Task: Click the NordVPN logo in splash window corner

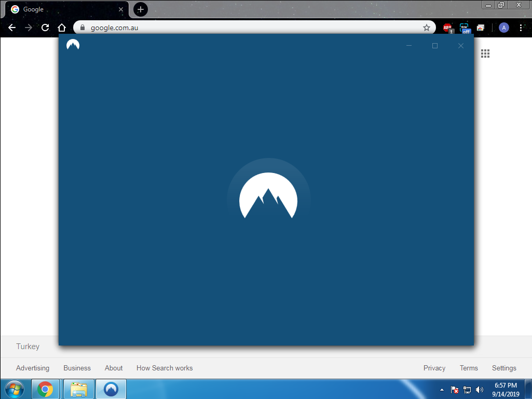Action: pyautogui.click(x=73, y=45)
